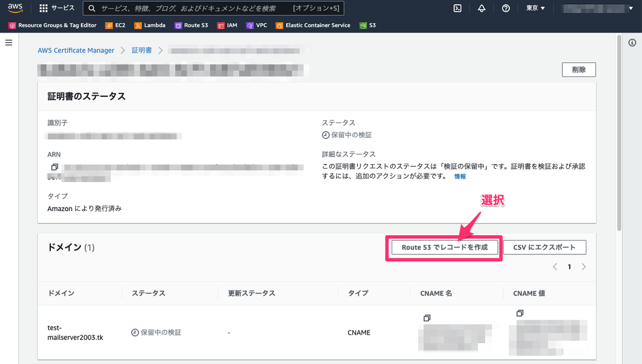Click Amazon により発行済み text
The width and height of the screenshot is (642, 364).
[x=85, y=208]
